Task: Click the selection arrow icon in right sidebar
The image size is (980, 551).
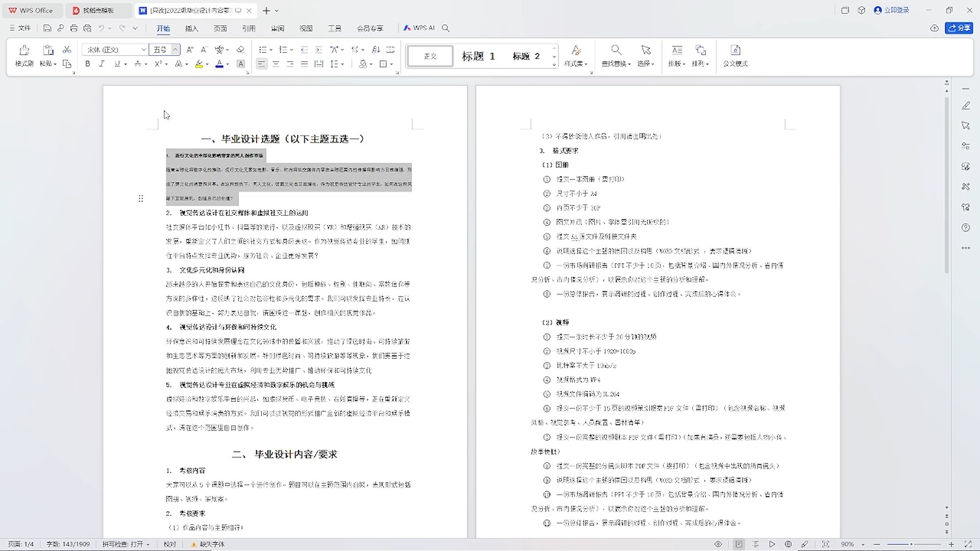Action: [x=966, y=126]
